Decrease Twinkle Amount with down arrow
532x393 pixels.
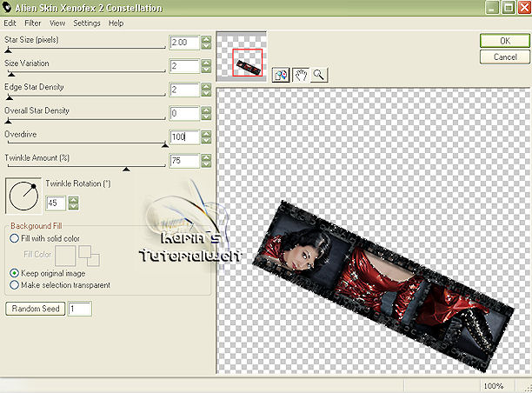[x=206, y=164]
